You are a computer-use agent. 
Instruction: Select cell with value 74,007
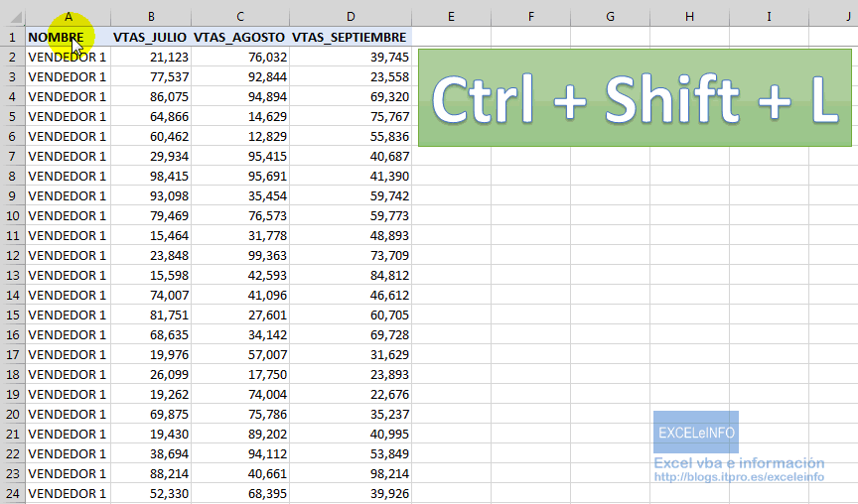click(151, 296)
